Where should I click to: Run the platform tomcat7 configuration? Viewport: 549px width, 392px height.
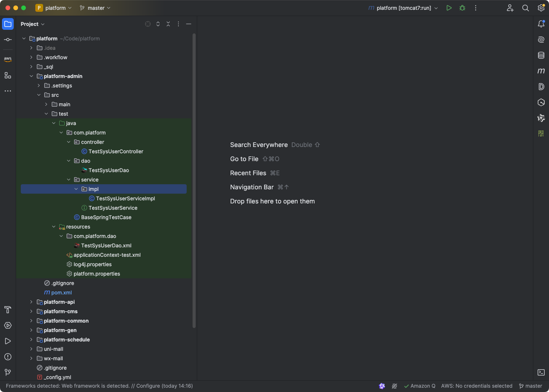pos(449,8)
